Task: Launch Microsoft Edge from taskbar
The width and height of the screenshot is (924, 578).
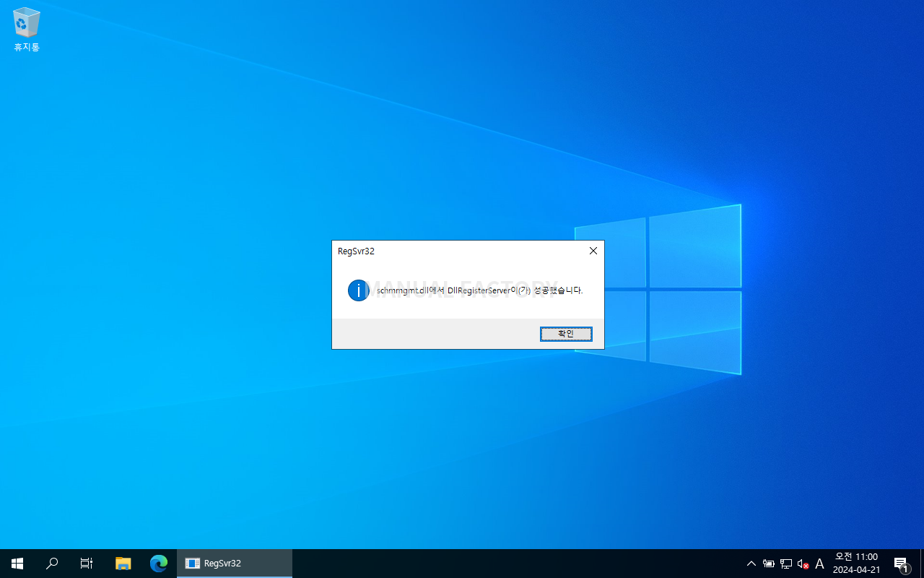Action: click(x=159, y=564)
